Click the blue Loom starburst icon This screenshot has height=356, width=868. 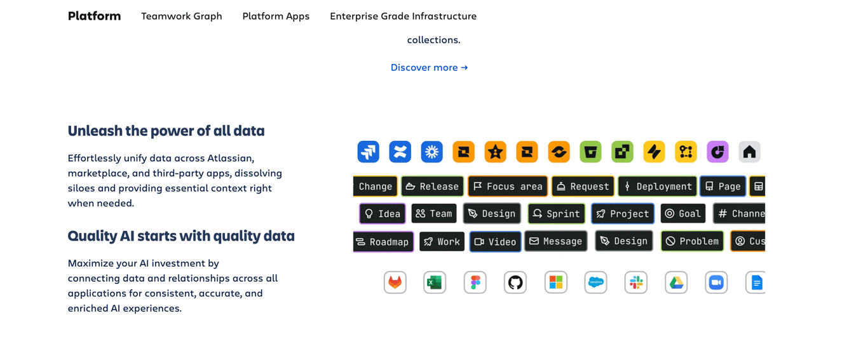(x=432, y=152)
